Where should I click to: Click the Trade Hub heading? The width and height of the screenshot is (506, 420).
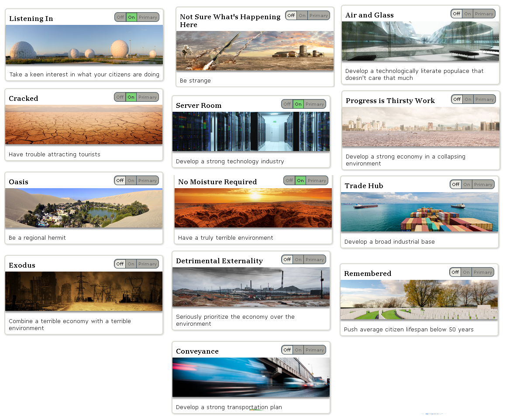364,186
